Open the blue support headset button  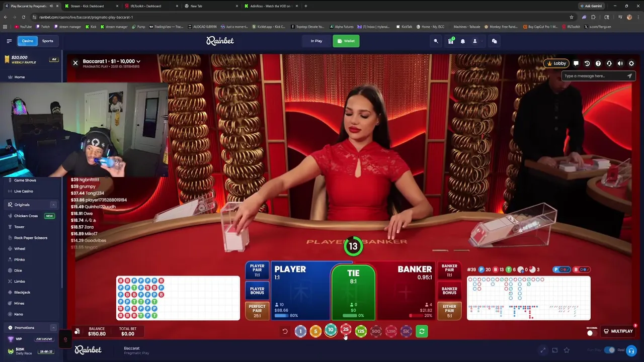pos(631,350)
